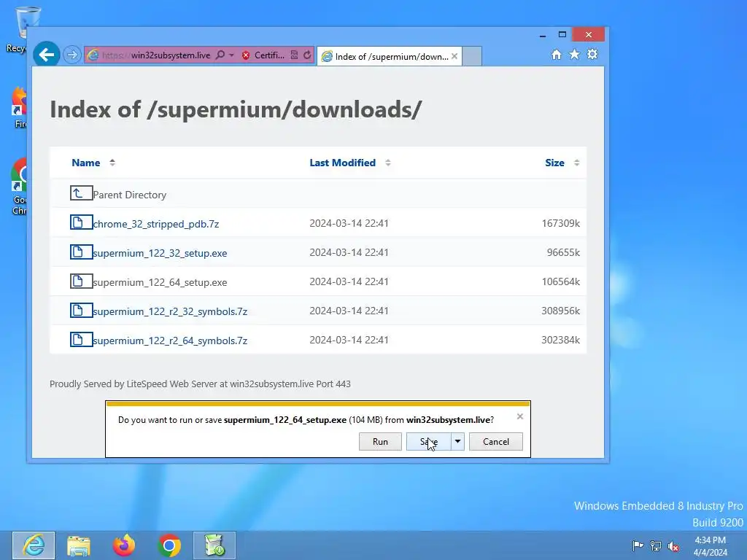Image resolution: width=747 pixels, height=560 pixels.
Task: Click the 308956k size value
Action: tap(561, 311)
